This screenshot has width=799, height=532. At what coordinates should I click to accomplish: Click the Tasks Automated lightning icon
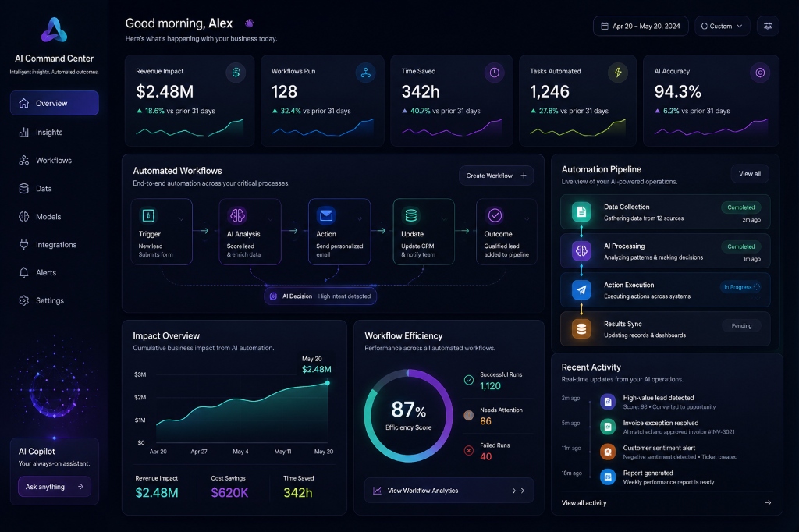(618, 73)
